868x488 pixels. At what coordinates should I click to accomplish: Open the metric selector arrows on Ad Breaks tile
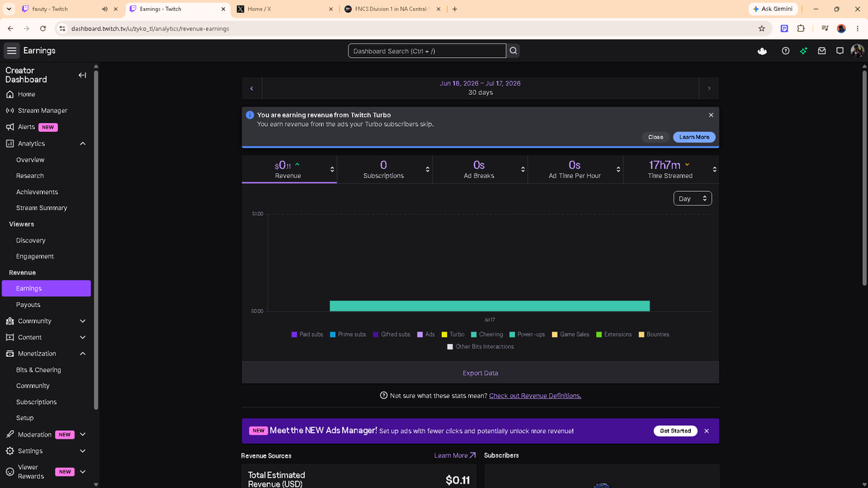(523, 169)
